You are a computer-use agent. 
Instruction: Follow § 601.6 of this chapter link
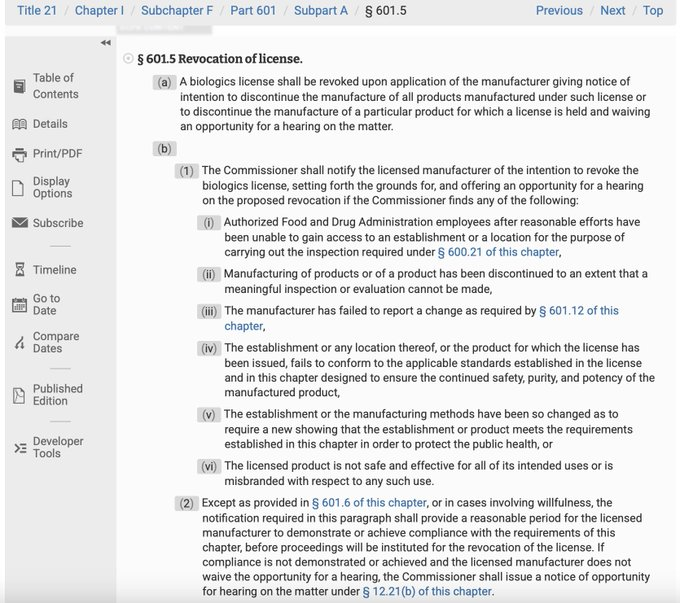pos(369,503)
